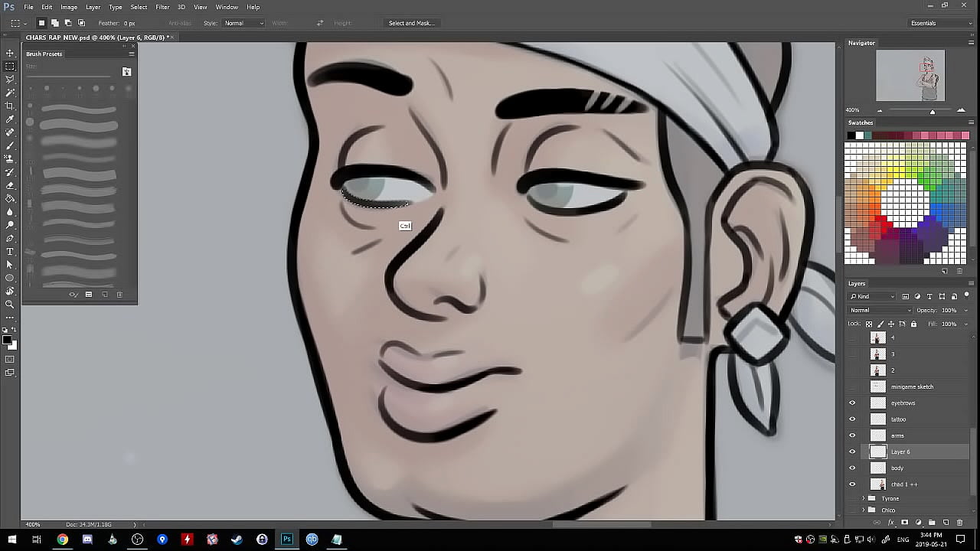Toggle visibility of the body layer

pyautogui.click(x=852, y=468)
